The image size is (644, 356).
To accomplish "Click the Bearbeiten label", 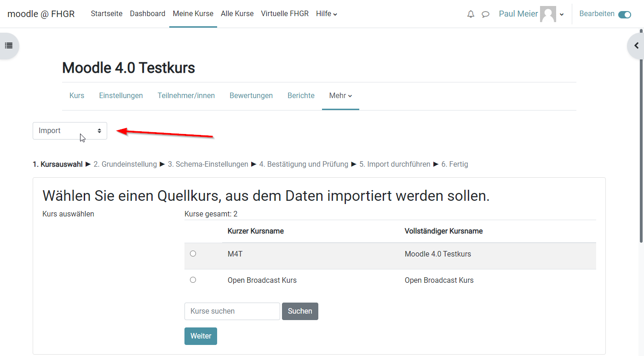I will point(597,14).
